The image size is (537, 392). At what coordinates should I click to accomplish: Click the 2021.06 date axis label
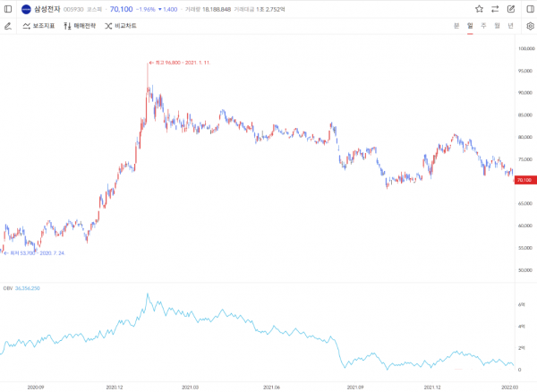coord(271,388)
